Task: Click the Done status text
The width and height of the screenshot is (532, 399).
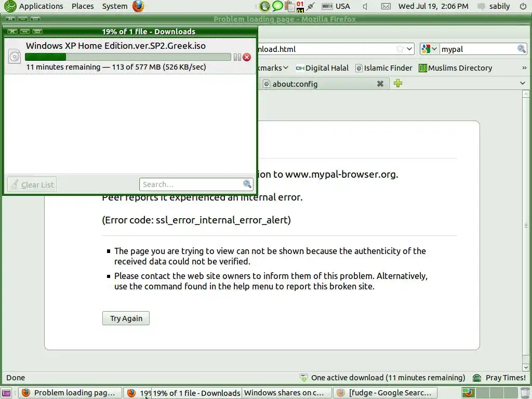Action: (16, 378)
